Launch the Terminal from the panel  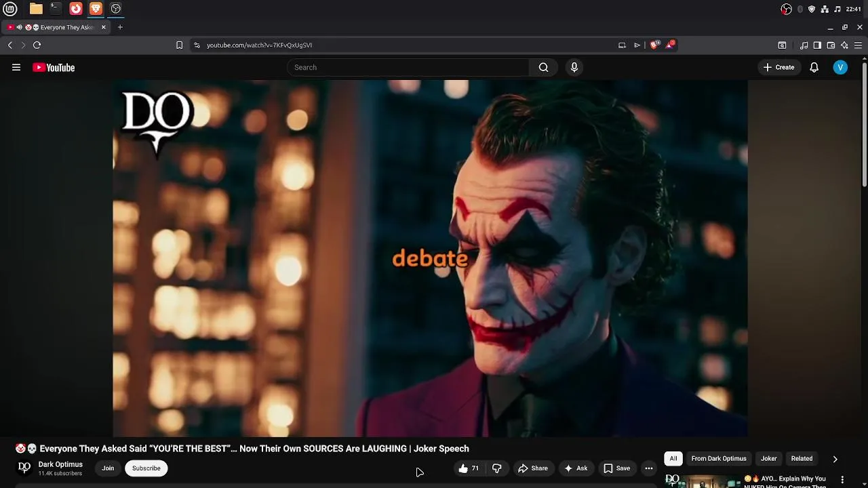click(56, 9)
